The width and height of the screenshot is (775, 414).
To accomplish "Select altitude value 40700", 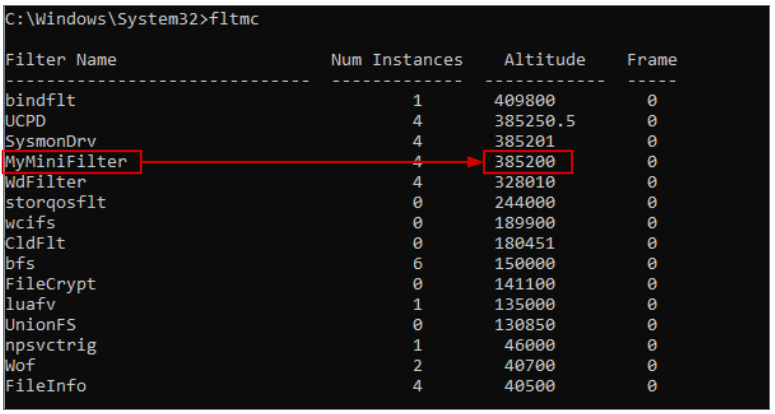I will (530, 366).
